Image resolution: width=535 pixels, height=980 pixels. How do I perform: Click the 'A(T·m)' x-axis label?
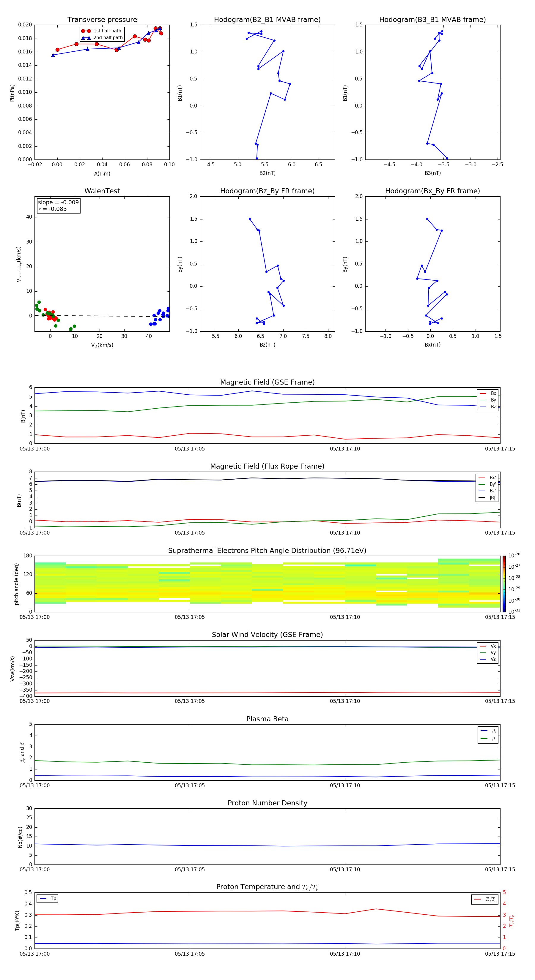pos(102,174)
